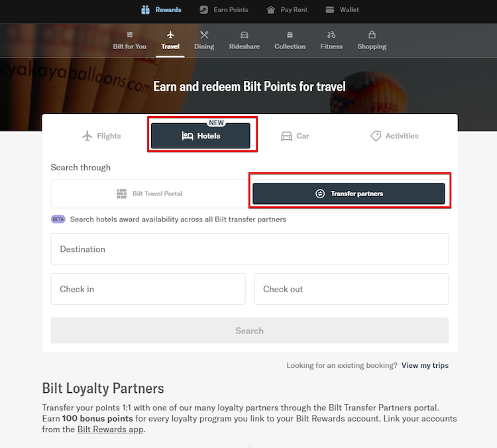
Task: Choose Transfer partners search option
Action: (x=349, y=194)
